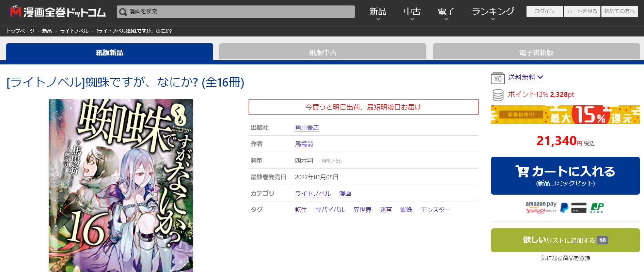Expand the 送料無料 details

[x=525, y=77]
